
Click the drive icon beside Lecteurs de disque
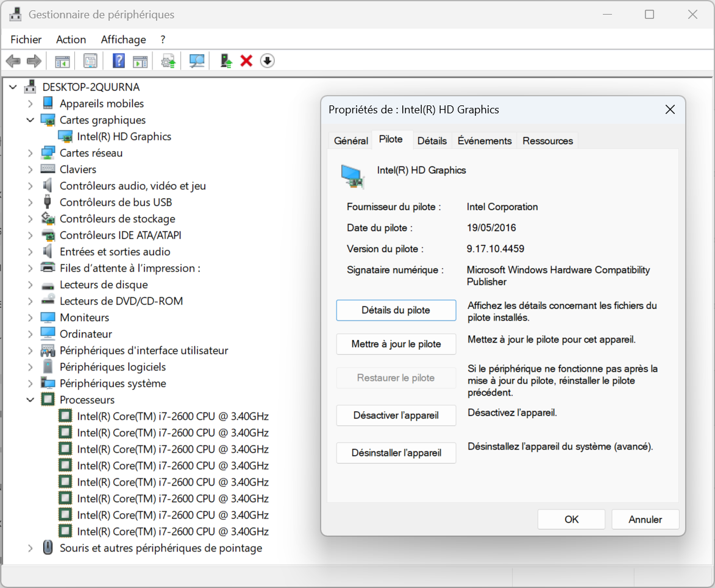(48, 285)
